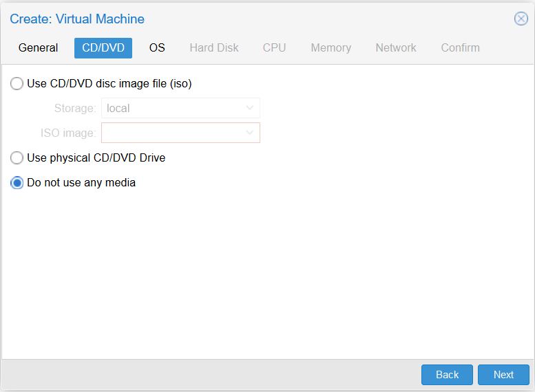Click the Create: Virtual Machine title text
This screenshot has height=392, width=535.
[77, 19]
